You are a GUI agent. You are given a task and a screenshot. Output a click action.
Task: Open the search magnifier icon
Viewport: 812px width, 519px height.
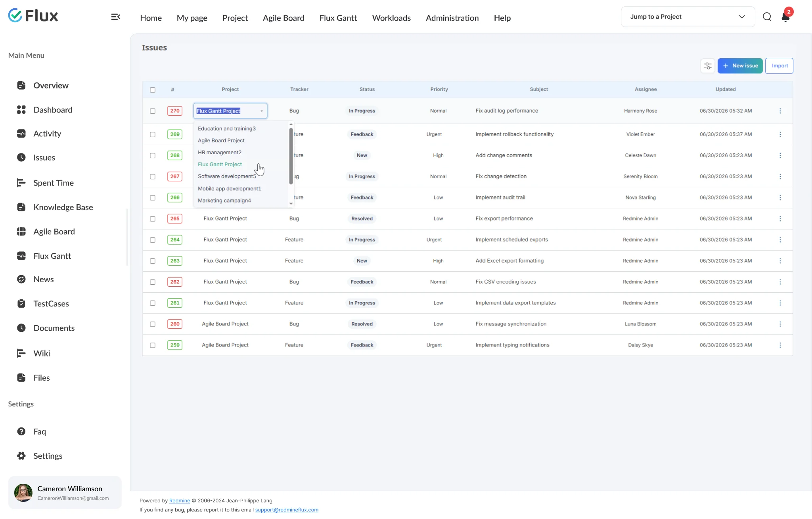(x=767, y=17)
